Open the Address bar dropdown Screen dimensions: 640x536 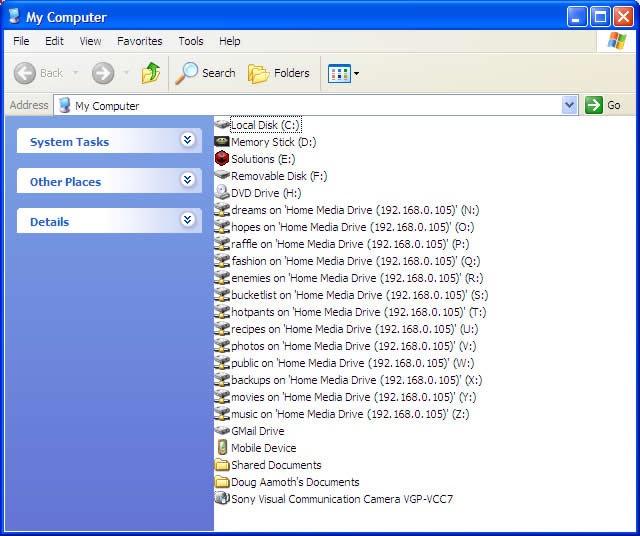[x=569, y=105]
